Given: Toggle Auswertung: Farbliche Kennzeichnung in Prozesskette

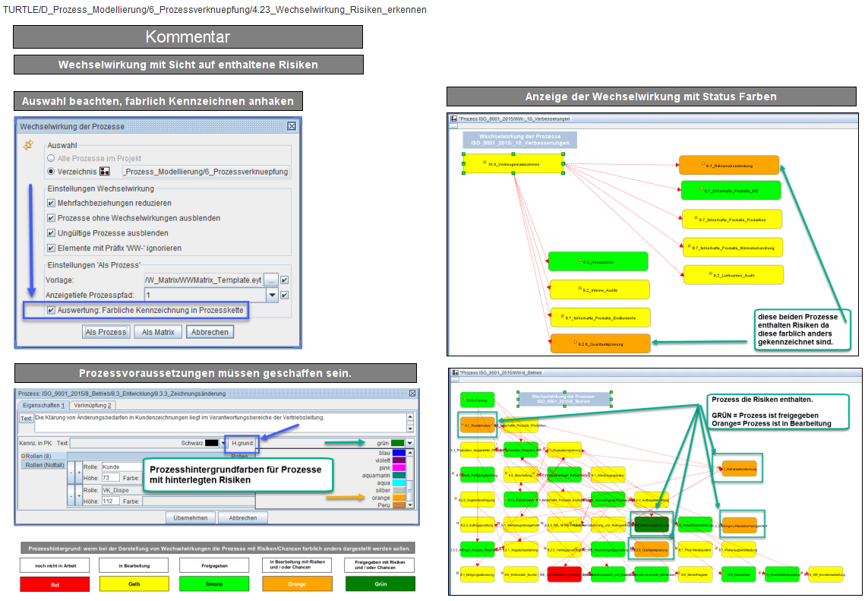Looking at the screenshot, I should coord(51,310).
